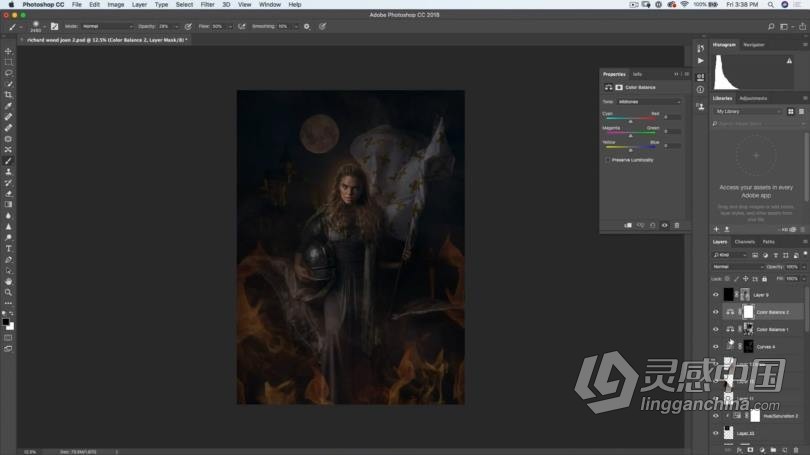Image resolution: width=810 pixels, height=455 pixels.
Task: Click the Cyan-Red slider
Action: tap(631, 120)
